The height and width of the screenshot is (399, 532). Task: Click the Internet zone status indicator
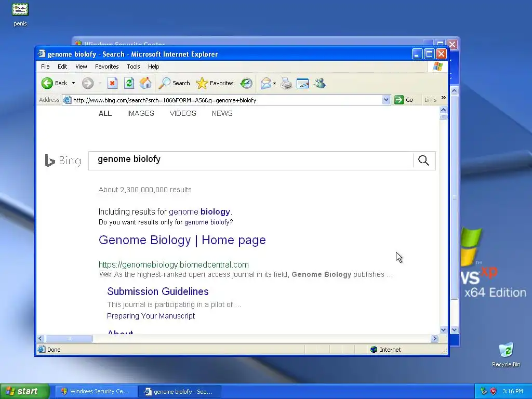[x=386, y=350]
